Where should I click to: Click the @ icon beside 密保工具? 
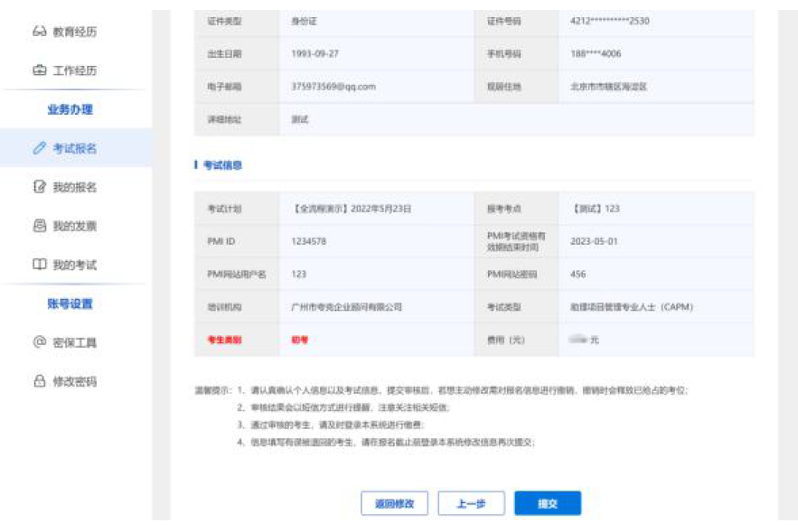tap(39, 342)
